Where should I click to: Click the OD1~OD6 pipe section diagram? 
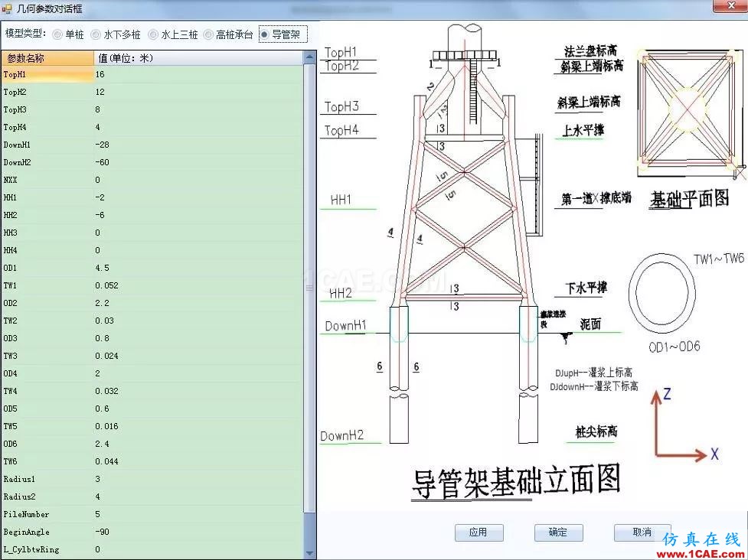tap(661, 292)
